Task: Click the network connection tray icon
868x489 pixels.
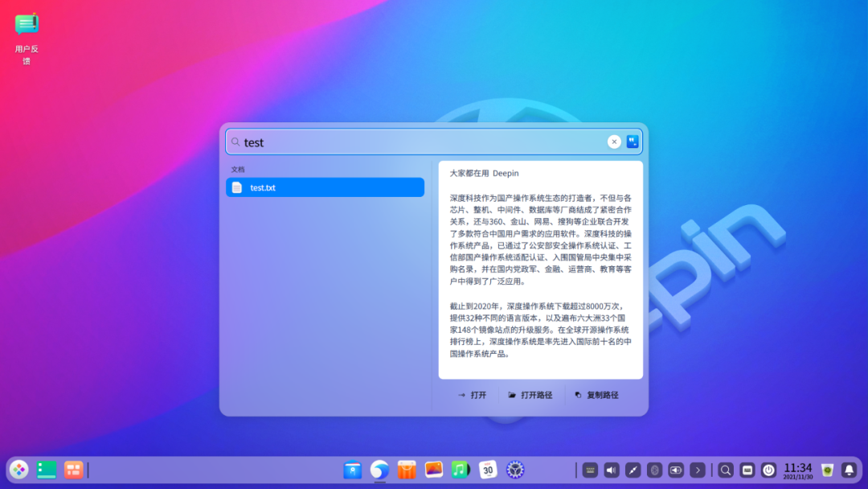Action: click(x=633, y=471)
